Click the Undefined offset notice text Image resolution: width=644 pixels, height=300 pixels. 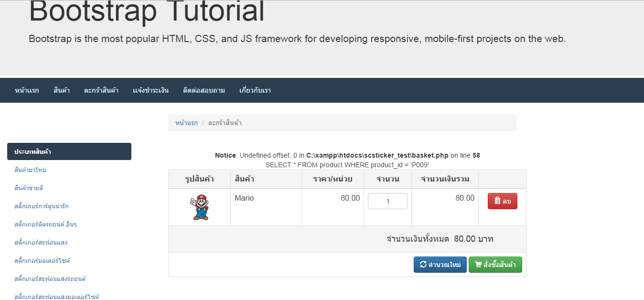point(347,155)
